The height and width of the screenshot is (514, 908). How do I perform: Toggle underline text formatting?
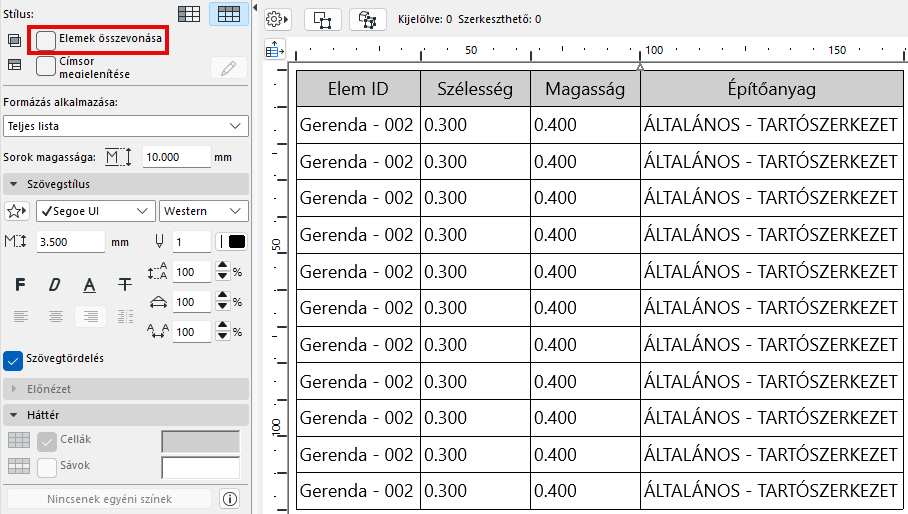click(x=89, y=285)
